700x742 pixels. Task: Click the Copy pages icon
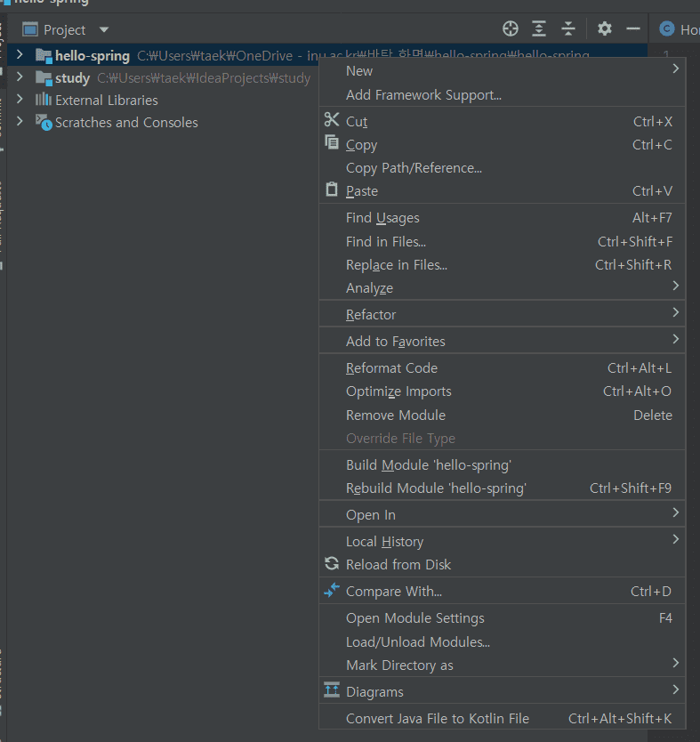coord(332,142)
